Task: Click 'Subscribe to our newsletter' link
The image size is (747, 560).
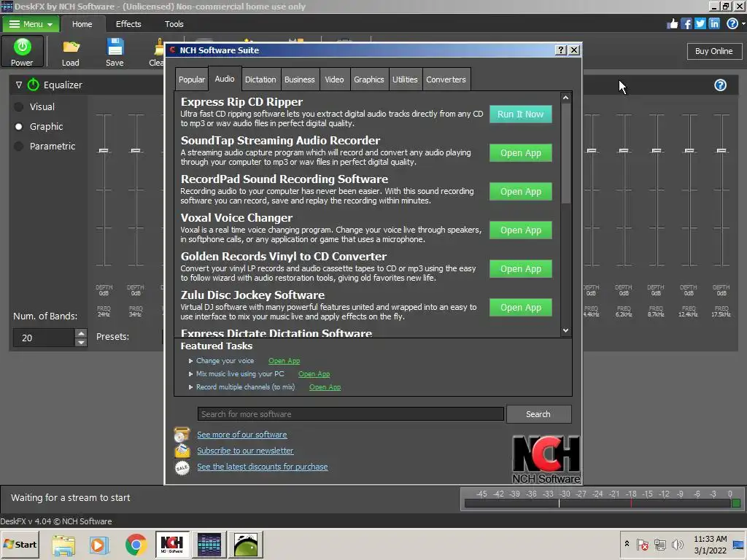Action: coord(245,451)
